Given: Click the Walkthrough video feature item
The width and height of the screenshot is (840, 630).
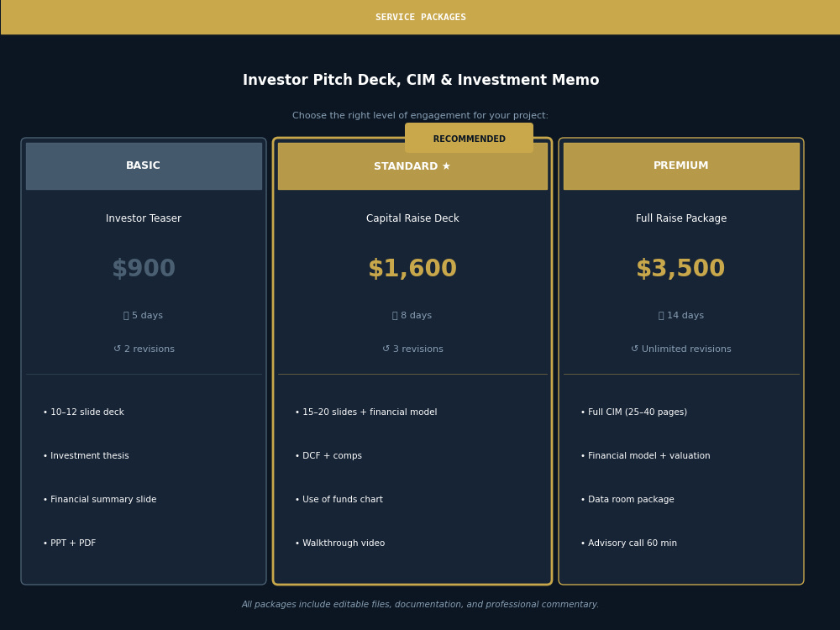Looking at the screenshot, I should point(340,543).
